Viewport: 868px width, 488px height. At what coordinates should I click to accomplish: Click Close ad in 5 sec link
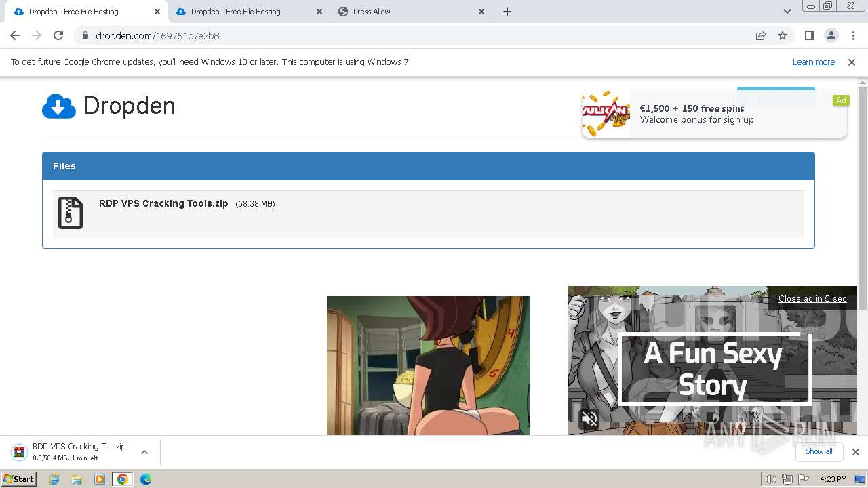click(x=812, y=298)
